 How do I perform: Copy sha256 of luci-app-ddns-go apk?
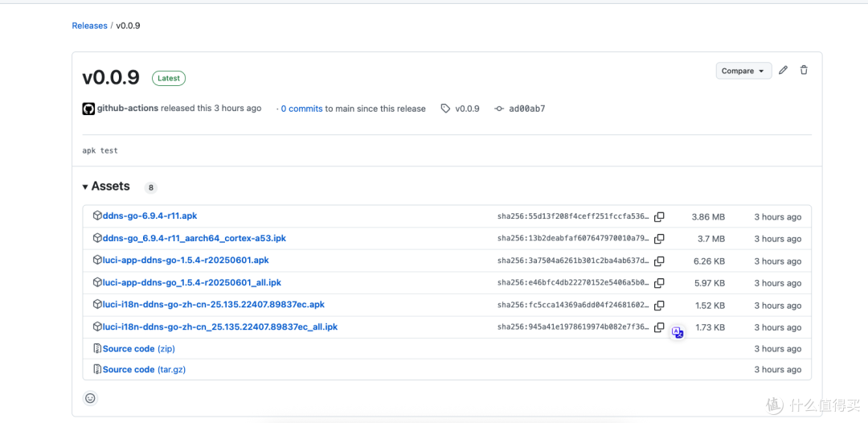pos(659,261)
